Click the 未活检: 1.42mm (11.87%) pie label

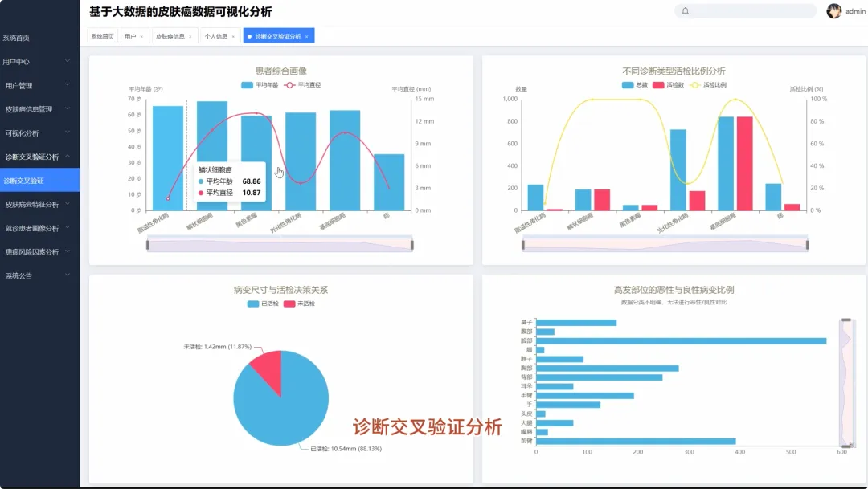click(x=218, y=347)
